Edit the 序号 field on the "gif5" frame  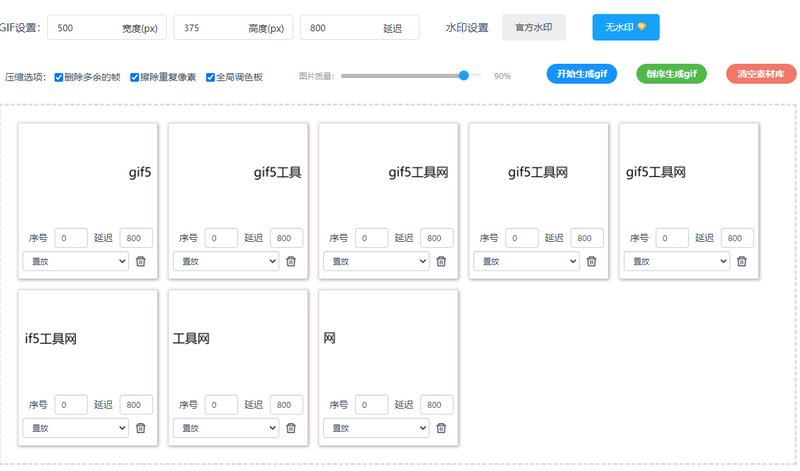[x=71, y=238]
